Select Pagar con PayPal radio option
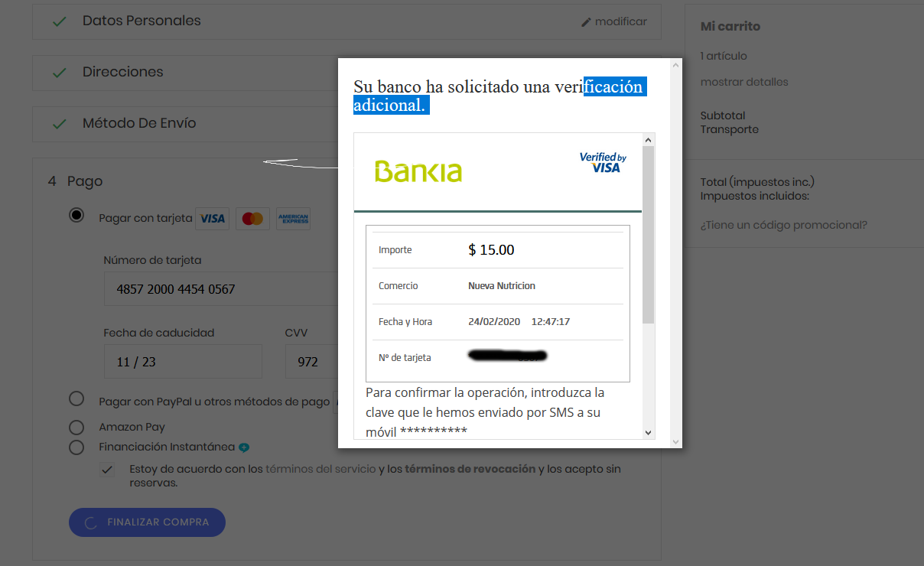The image size is (924, 566). [76, 398]
